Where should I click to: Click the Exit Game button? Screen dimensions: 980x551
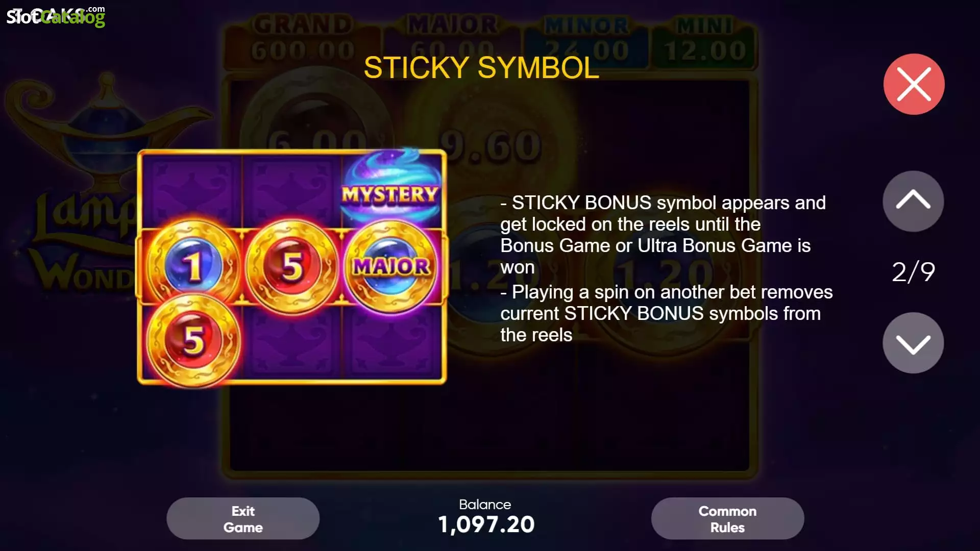pyautogui.click(x=243, y=518)
